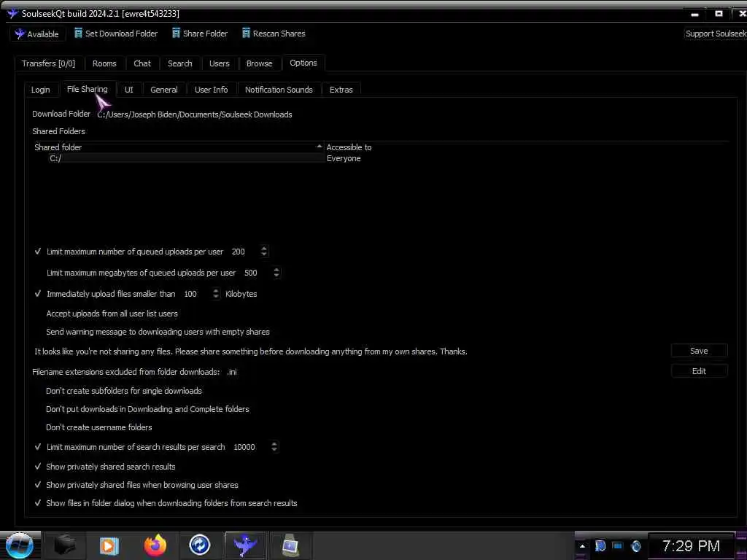Sort by the Shared folder column arrow
Viewport: 747px width, 560px height.
[x=320, y=147]
